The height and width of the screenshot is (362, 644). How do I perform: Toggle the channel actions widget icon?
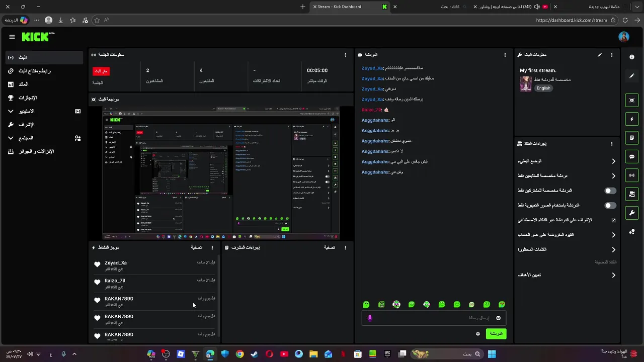tap(632, 194)
